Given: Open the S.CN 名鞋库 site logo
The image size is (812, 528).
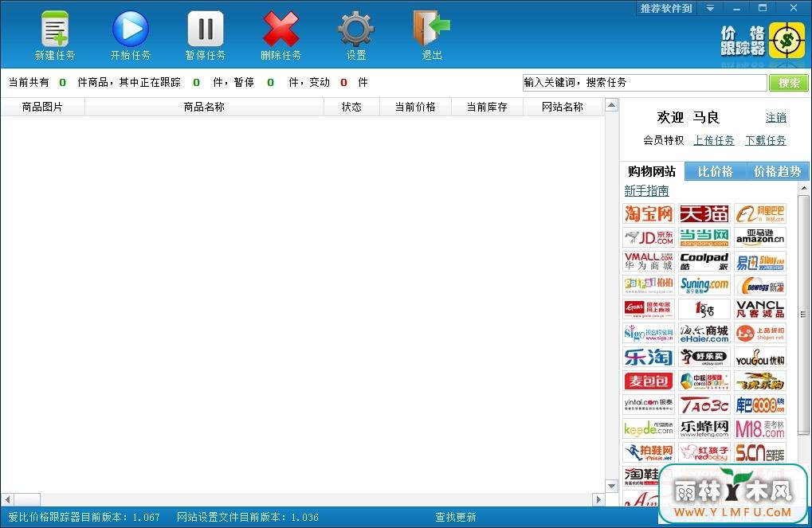Looking at the screenshot, I should click(x=759, y=452).
